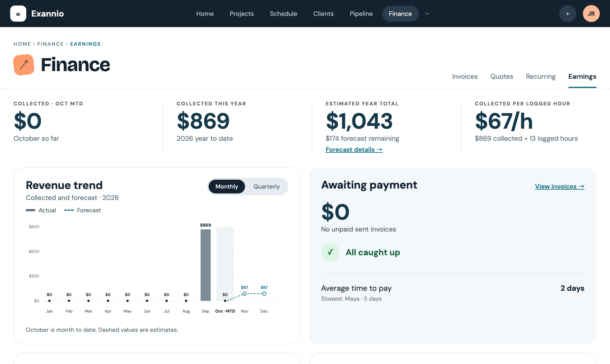Viewport: 610px width, 364px height.
Task: Click the $869 collected this year value
Action: click(x=203, y=121)
